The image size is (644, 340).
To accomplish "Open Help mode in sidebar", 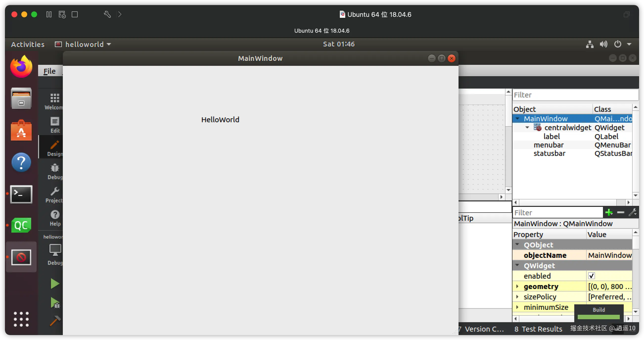I will click(x=55, y=218).
